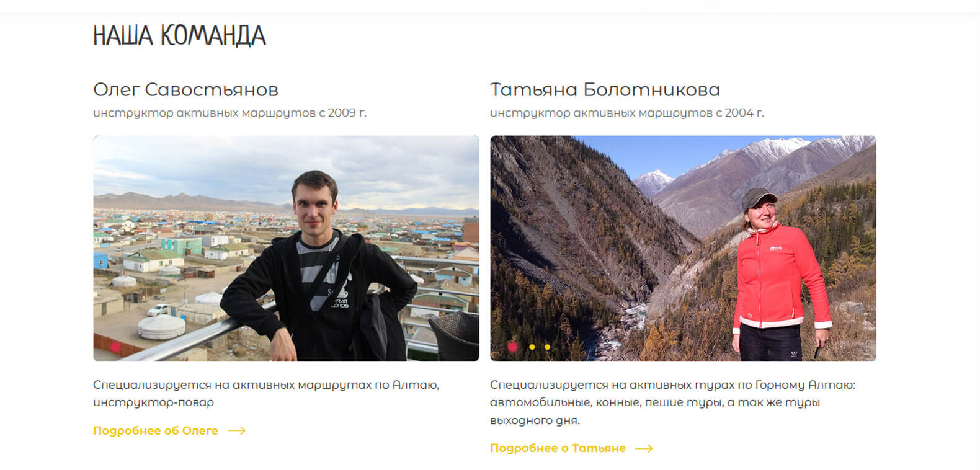Click Oleg's description about Алтай routes
This screenshot has height=470, width=980.
[266, 393]
